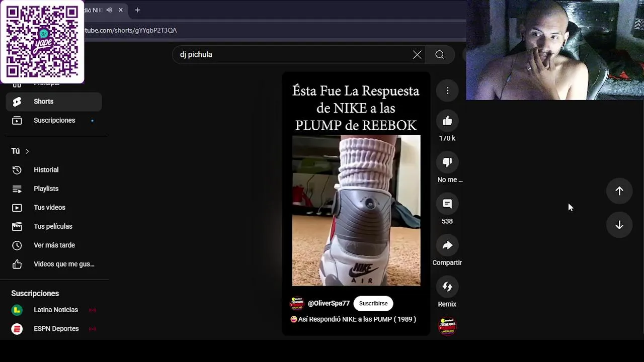Click Suscribirse to @OliverSpa77
This screenshot has width=644, height=362.
373,304
